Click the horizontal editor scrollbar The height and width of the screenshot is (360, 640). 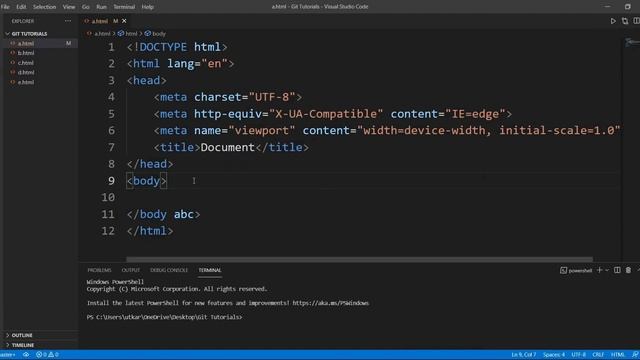coord(360,259)
